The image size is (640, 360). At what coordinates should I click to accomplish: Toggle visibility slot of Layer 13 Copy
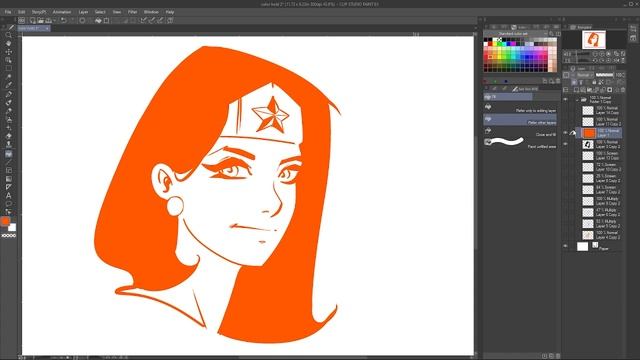[x=565, y=156]
